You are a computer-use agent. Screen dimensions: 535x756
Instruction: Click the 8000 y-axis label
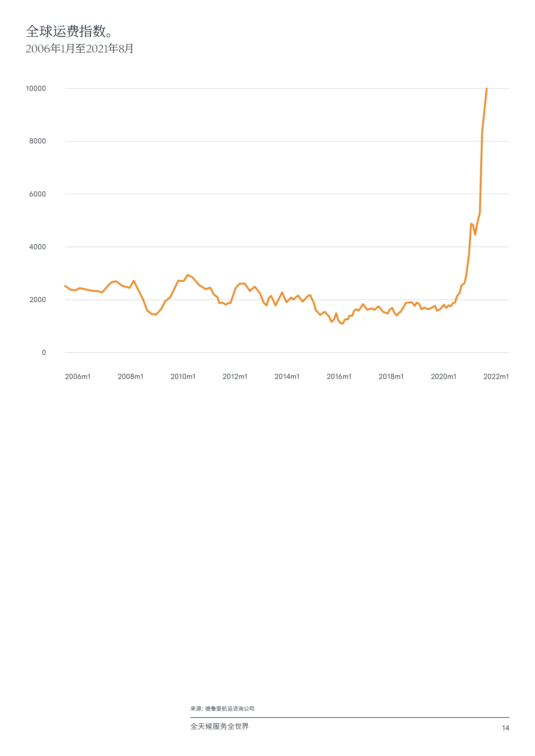(x=38, y=141)
